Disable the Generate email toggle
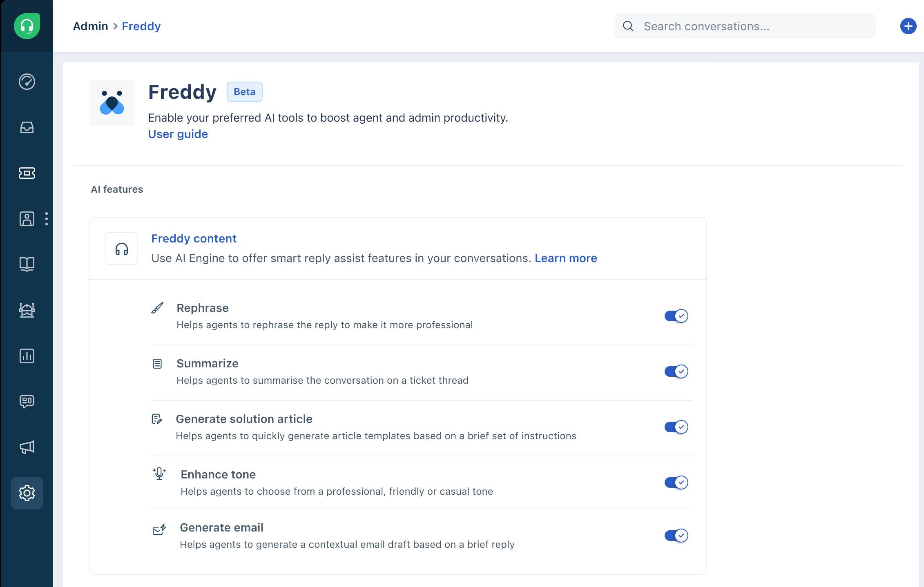 click(x=676, y=536)
